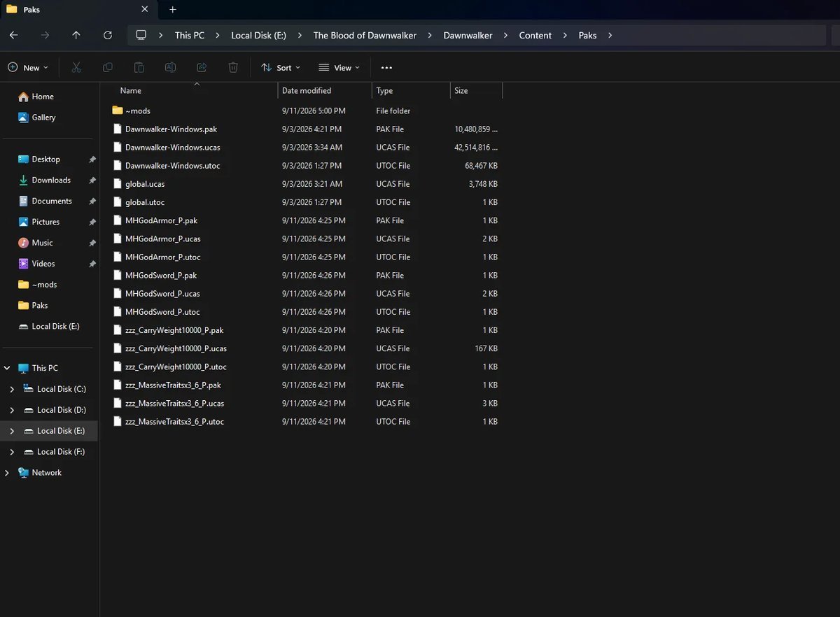
Task: Click the 'Dawnwalker' breadcrumb segment
Action: [468, 35]
